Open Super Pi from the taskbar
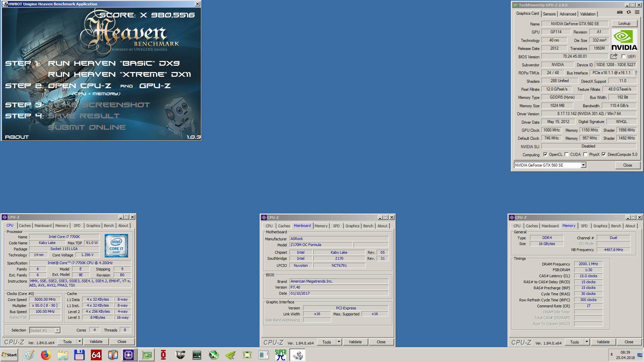 [x=280, y=355]
